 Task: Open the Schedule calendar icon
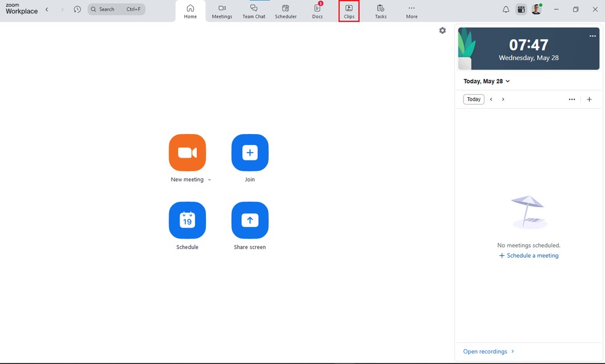point(187,220)
